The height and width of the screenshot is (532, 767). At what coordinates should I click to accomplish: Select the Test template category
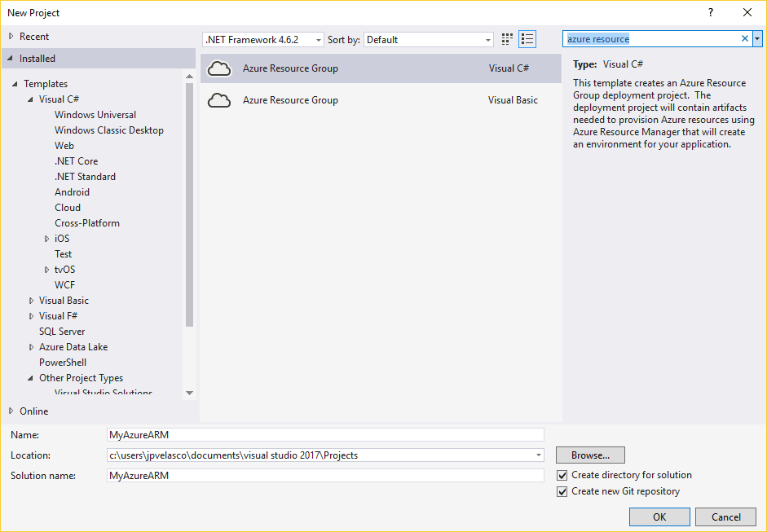point(63,253)
